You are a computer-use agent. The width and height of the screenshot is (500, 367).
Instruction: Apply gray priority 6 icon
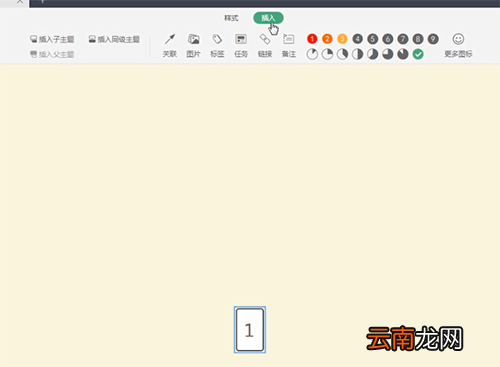tap(388, 39)
